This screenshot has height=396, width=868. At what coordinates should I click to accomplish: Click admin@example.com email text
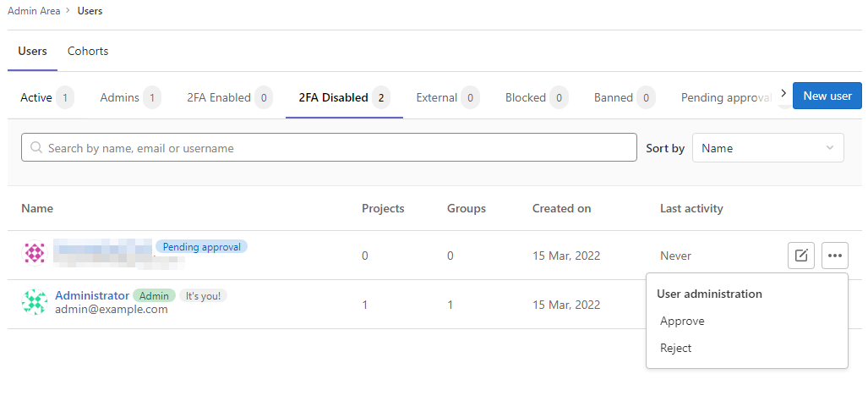(112, 309)
